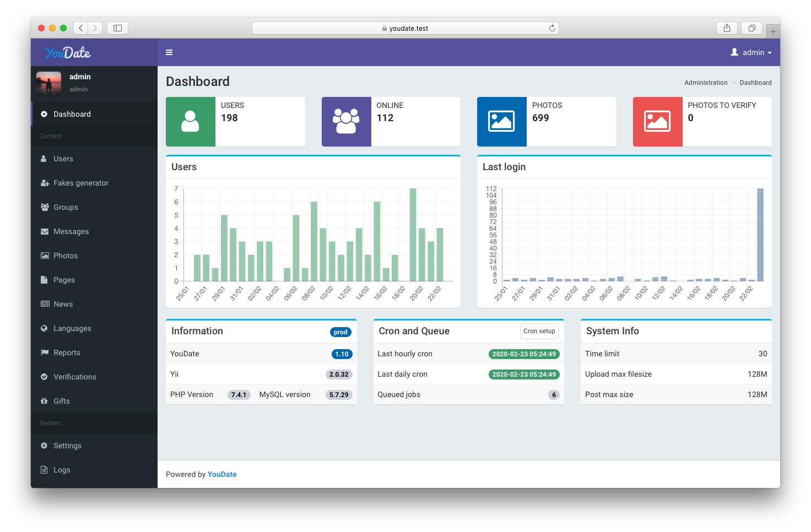Click the Languages globe icon
The image size is (811, 532).
[x=44, y=328]
